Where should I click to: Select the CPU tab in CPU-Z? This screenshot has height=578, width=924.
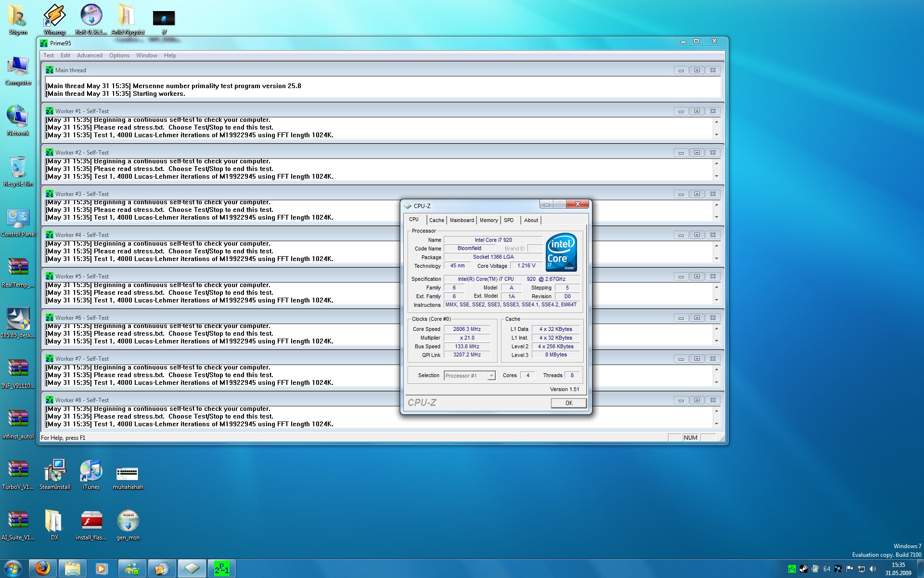pos(414,219)
